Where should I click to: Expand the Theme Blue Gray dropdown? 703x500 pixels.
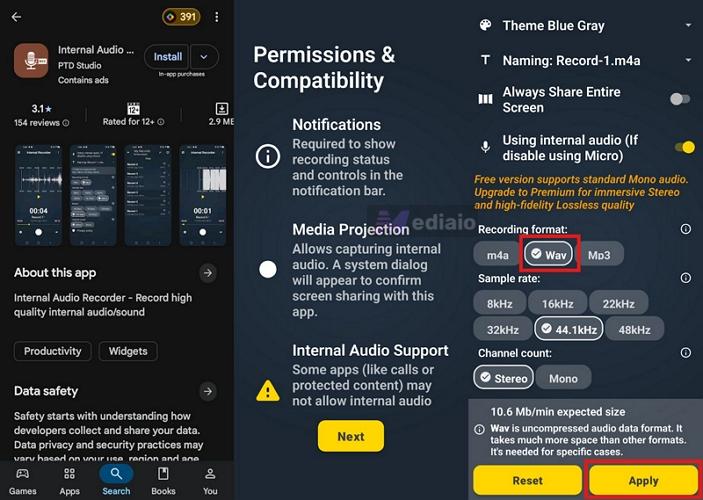688,26
